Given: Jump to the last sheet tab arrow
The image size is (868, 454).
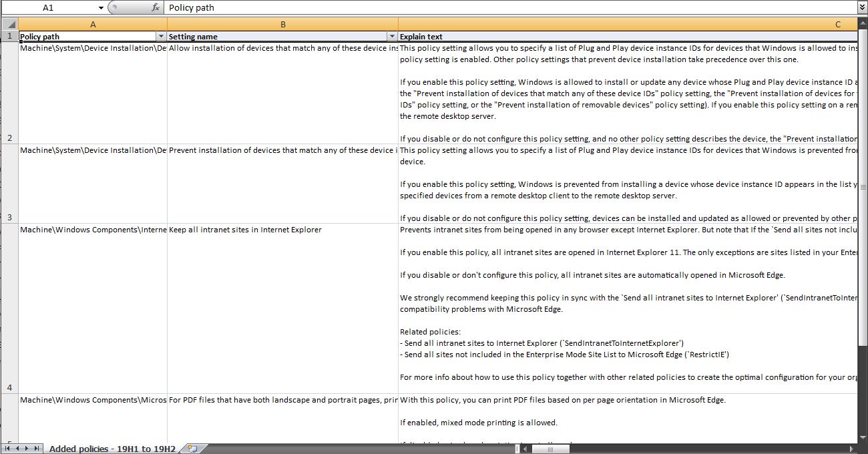Looking at the screenshot, I should coord(36,449).
